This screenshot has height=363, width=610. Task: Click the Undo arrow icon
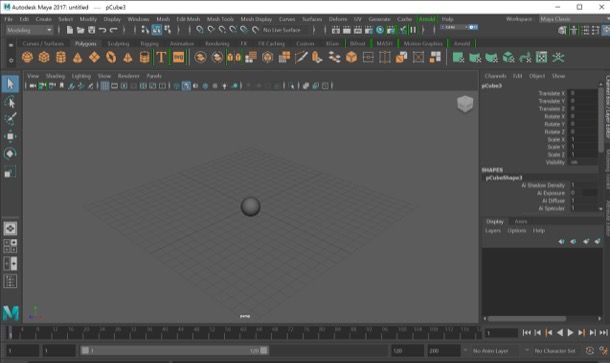(102, 30)
